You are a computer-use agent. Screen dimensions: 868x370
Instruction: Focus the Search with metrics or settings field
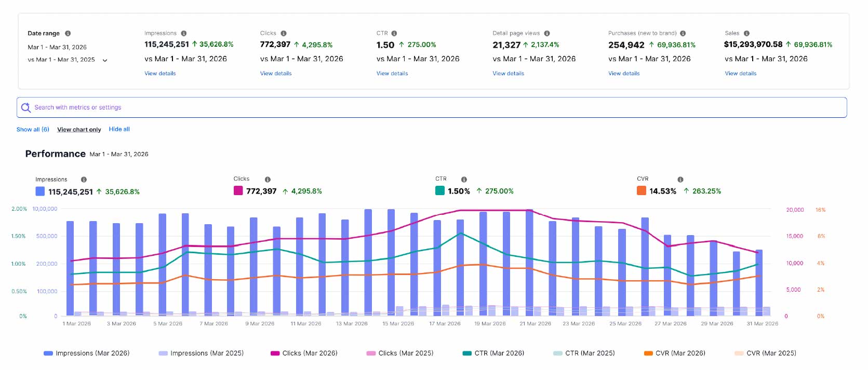[x=432, y=107]
